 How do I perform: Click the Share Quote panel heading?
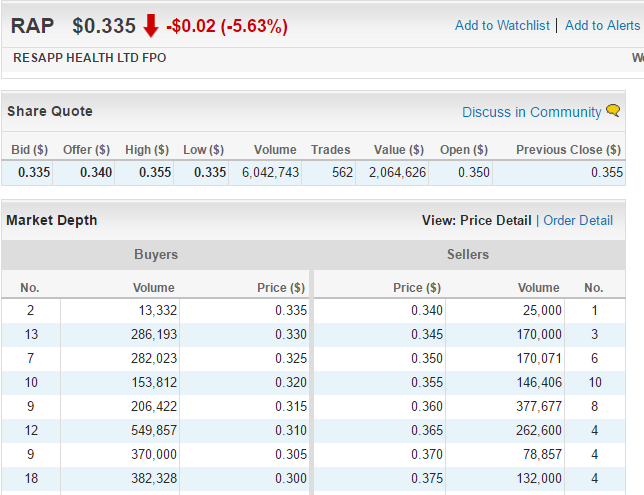pyautogui.click(x=50, y=111)
